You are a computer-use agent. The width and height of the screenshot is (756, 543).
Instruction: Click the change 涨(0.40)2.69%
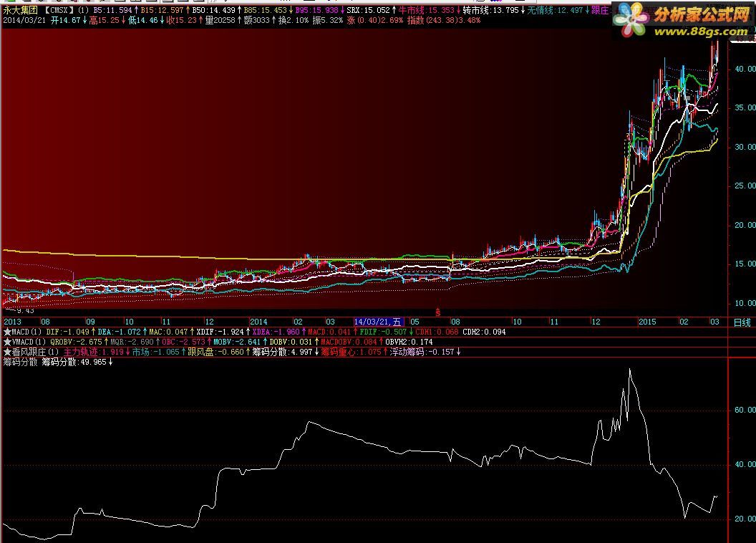pos(374,20)
